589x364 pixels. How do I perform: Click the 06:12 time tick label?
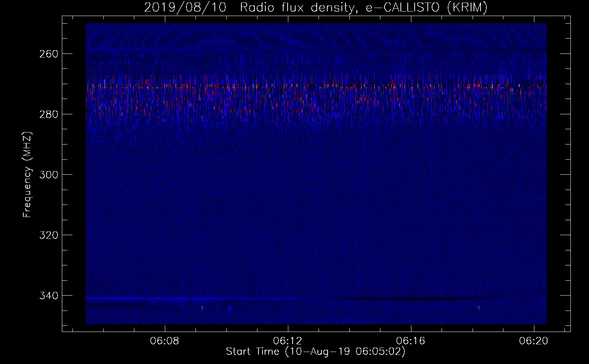[288, 341]
